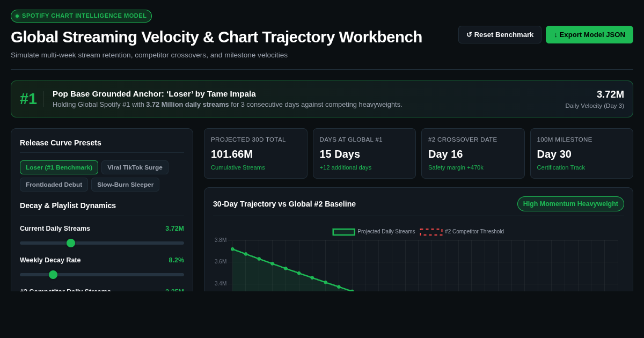Pick the Frontloaded Debut preset
Screen dimensions: 644x338
tap(54, 185)
